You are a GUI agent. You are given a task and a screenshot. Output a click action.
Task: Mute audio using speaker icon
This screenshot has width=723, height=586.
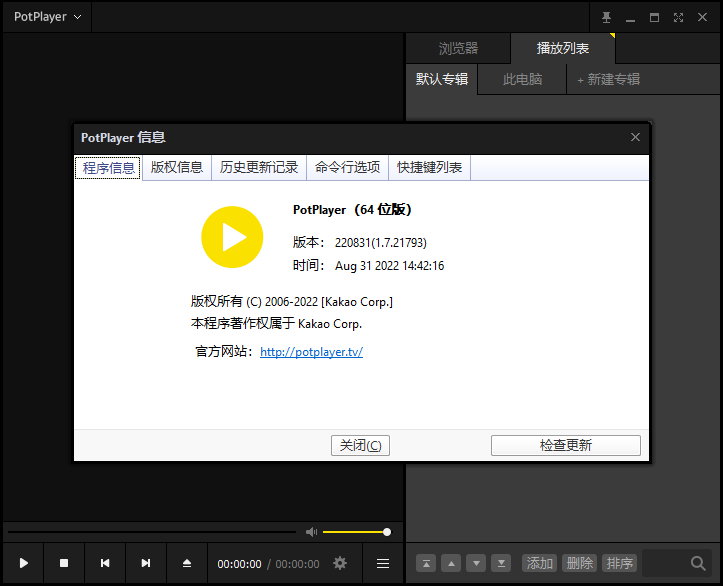pyautogui.click(x=311, y=532)
